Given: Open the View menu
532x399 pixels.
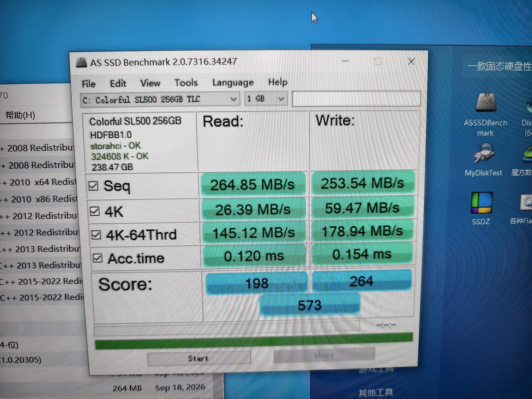Looking at the screenshot, I should tap(150, 83).
